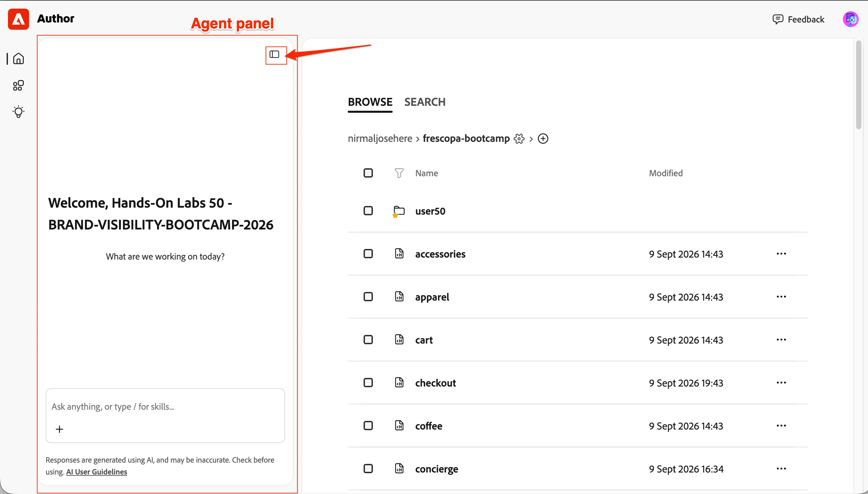Screen dimensions: 868x494
Task: Open the apps grid sidebar icon
Action: pyautogui.click(x=18, y=85)
